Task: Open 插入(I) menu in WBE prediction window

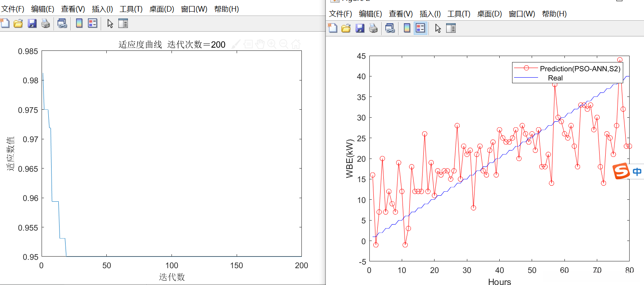Action: coord(430,14)
